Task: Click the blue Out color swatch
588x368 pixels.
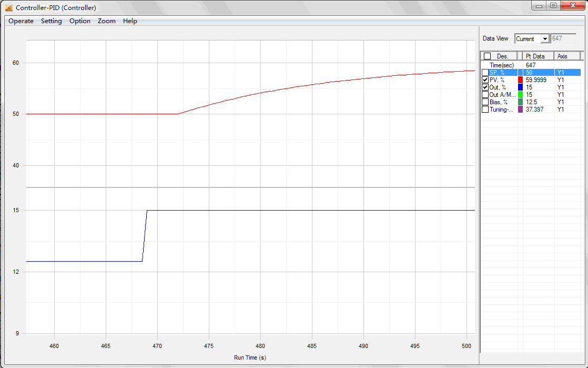Action: click(520, 87)
